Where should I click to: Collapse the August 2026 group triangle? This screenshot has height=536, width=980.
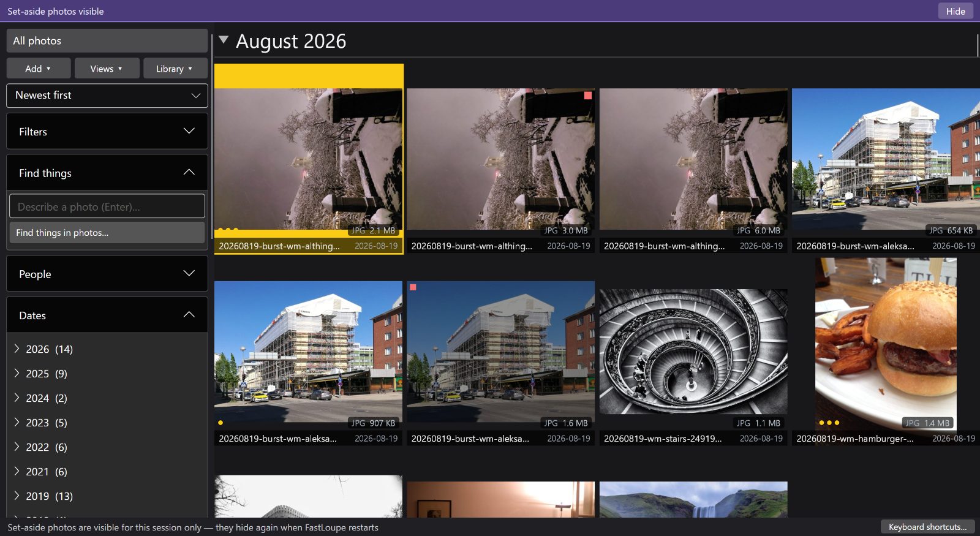tap(224, 40)
